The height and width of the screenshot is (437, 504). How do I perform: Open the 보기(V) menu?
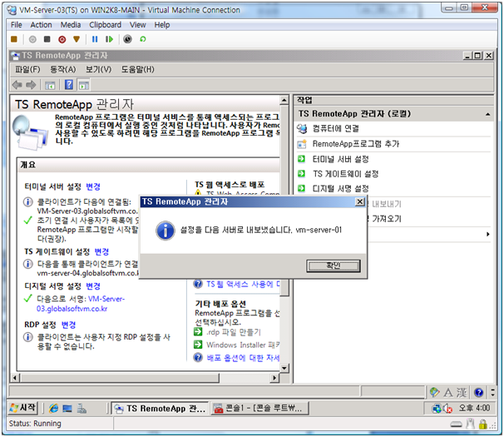[98, 70]
